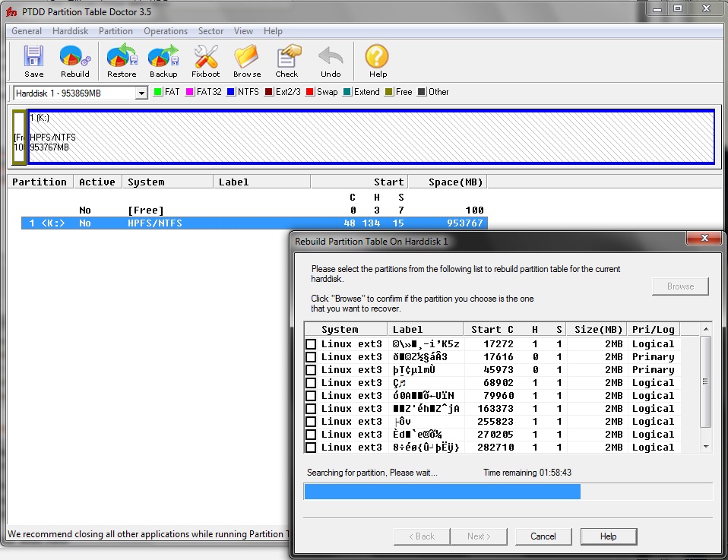728x560 pixels.
Task: Open the Harddisk menu
Action: tap(70, 31)
